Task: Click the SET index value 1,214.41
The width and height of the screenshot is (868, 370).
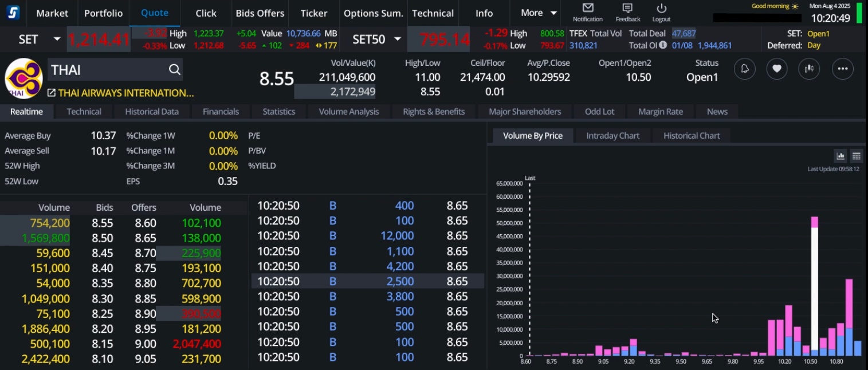Action: pyautogui.click(x=99, y=40)
